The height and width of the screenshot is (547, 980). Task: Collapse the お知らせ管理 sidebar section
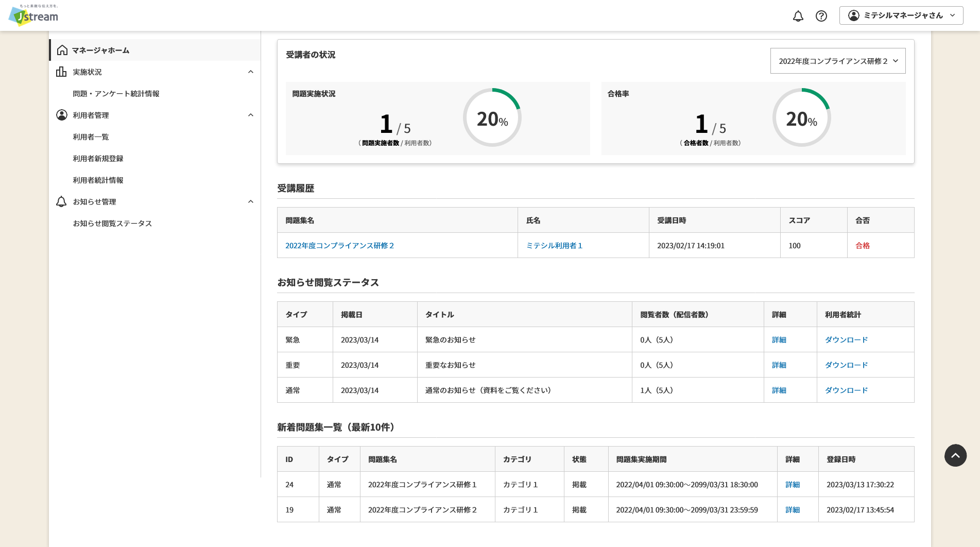pyautogui.click(x=251, y=201)
